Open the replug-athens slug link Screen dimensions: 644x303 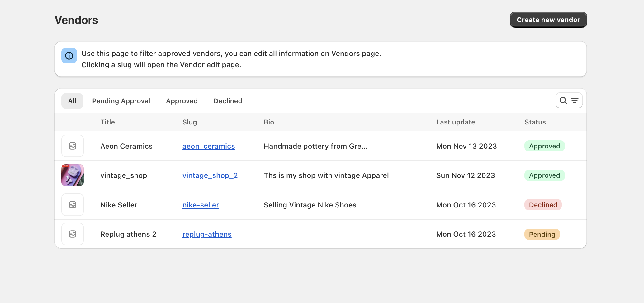pos(207,234)
